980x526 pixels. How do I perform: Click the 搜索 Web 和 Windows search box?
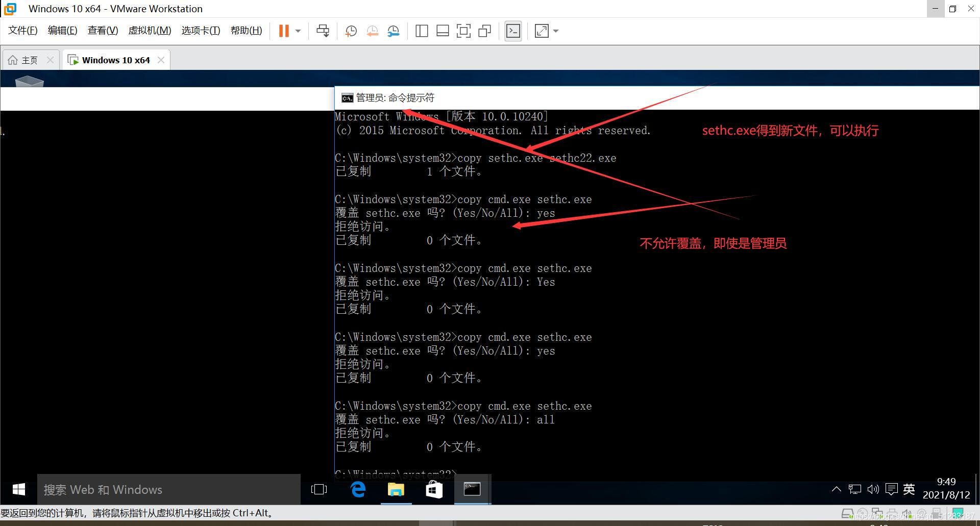click(x=169, y=490)
